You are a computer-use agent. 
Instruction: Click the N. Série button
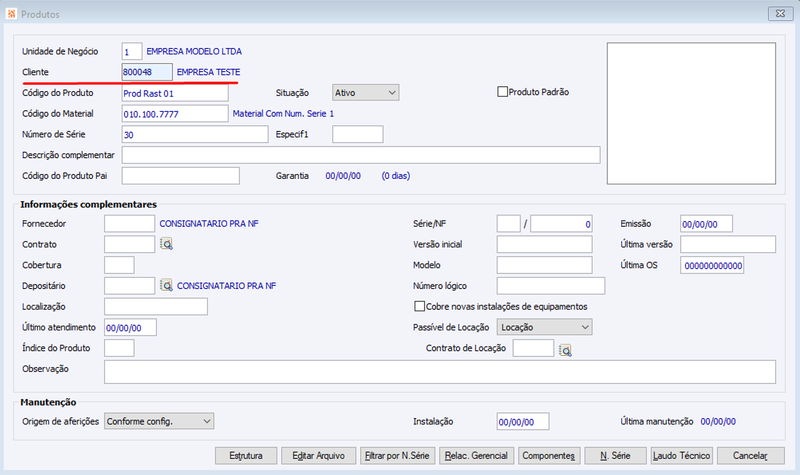point(615,456)
